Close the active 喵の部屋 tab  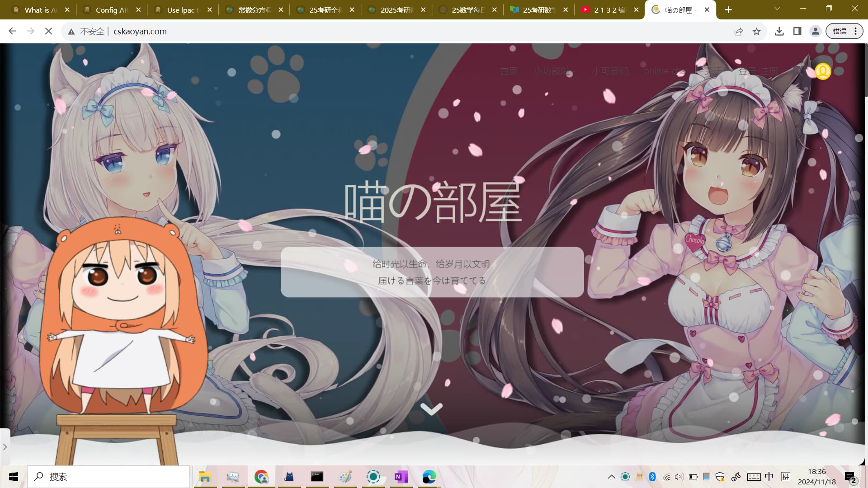tap(707, 9)
